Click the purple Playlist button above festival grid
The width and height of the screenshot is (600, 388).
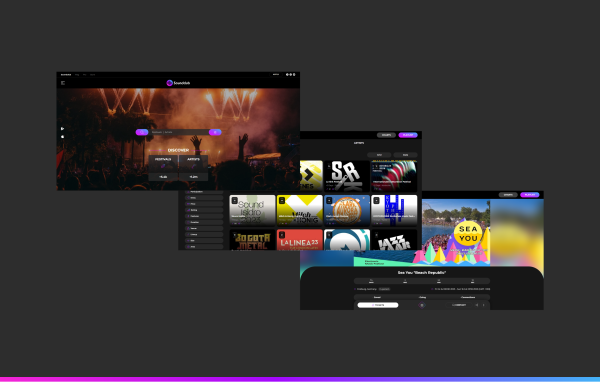tap(408, 135)
